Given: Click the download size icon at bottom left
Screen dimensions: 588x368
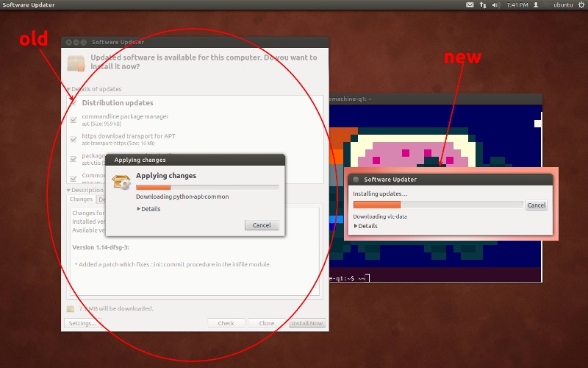Looking at the screenshot, I should [x=71, y=308].
